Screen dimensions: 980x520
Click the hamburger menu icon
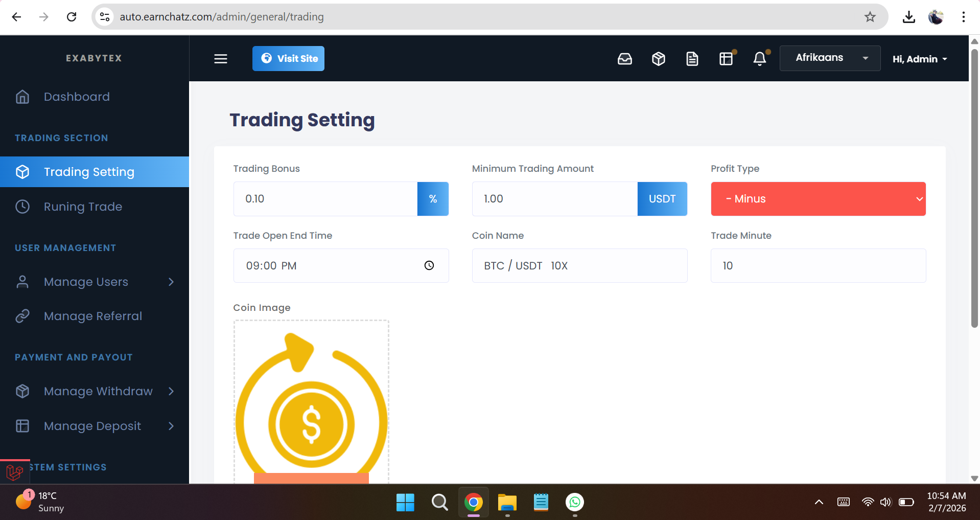click(x=221, y=59)
